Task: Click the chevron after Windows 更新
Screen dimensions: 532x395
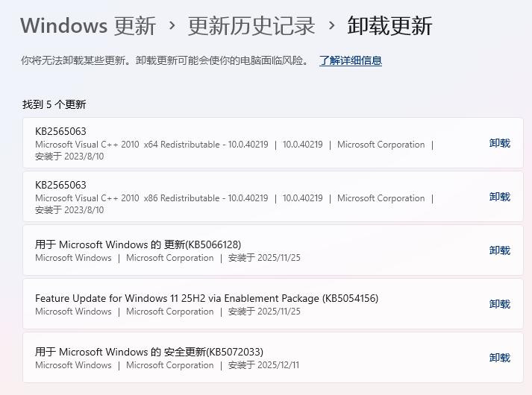Action: (172, 26)
